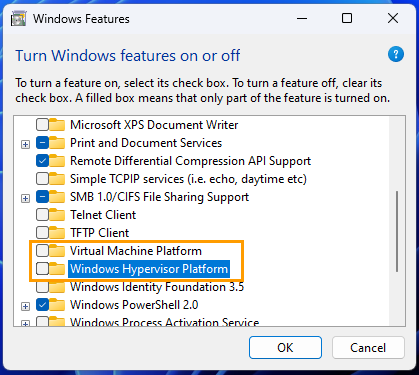
Task: Click folder icon beside Telnet Client
Action: (x=57, y=215)
